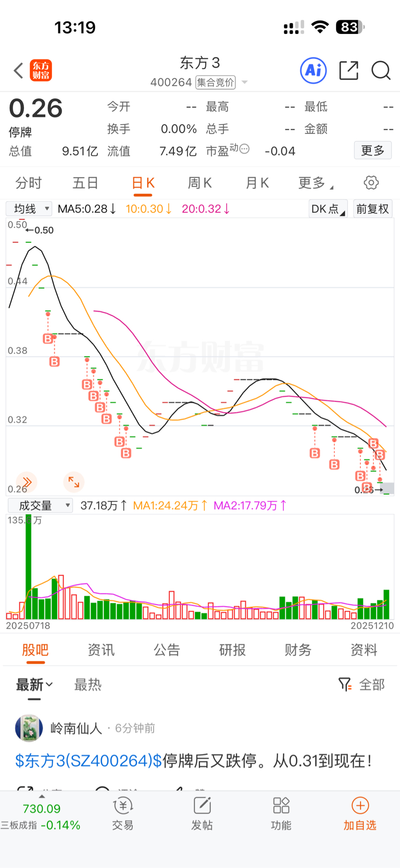The height and width of the screenshot is (868, 400).
Task: Open the 公告 tab
Action: click(x=167, y=650)
